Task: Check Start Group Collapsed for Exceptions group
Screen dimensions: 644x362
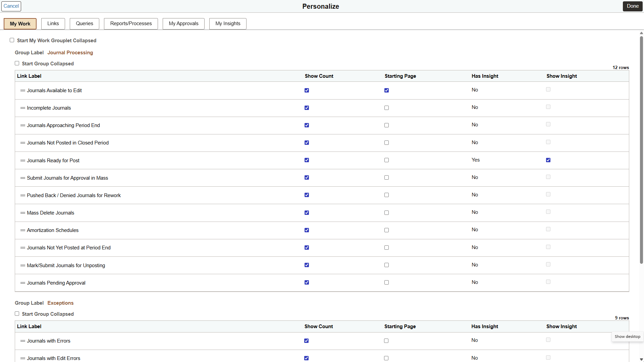Action: [x=17, y=314]
